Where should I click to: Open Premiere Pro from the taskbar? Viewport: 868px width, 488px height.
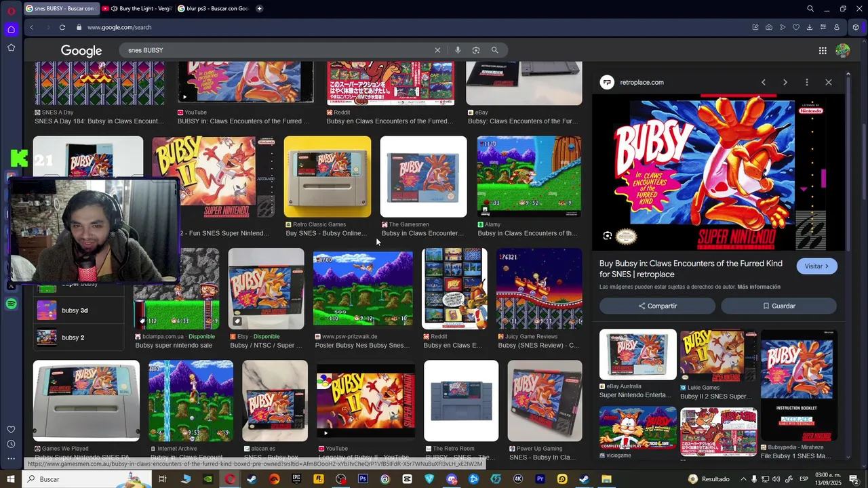click(x=540, y=479)
